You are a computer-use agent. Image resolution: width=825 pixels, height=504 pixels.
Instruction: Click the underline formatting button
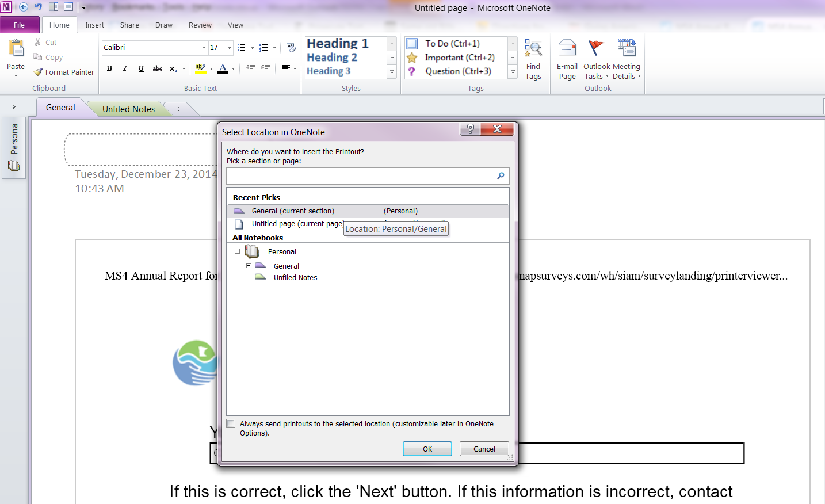coord(141,68)
